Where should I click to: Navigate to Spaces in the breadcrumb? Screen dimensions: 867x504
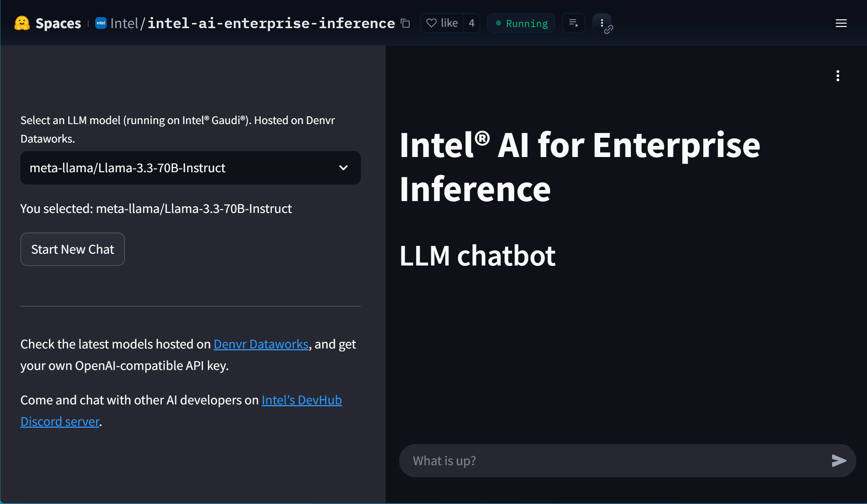(x=58, y=23)
